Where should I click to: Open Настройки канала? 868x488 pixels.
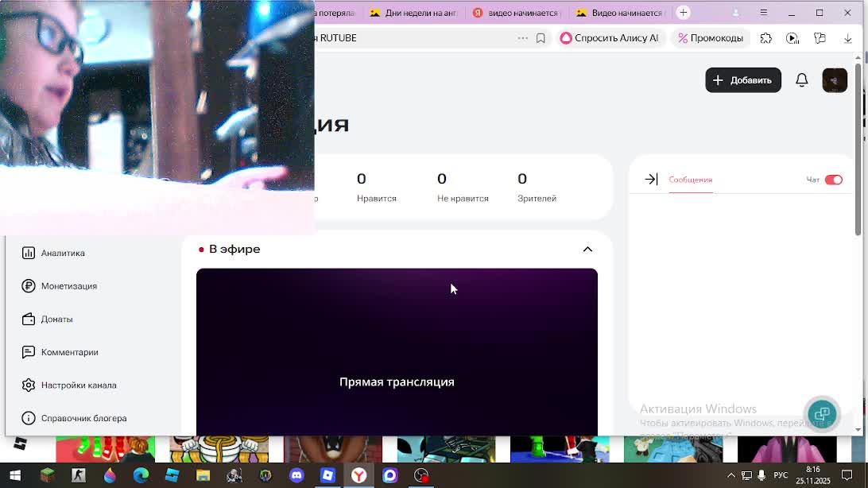click(69, 385)
